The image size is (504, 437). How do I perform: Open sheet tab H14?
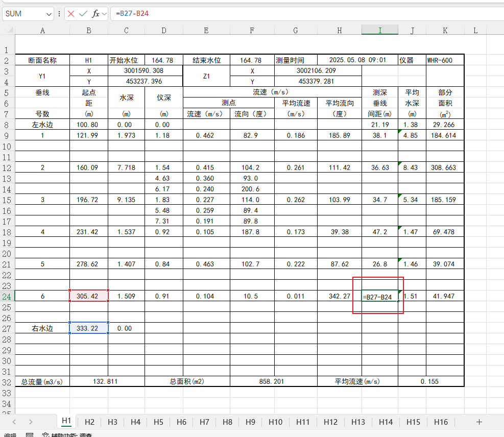tap(386, 422)
